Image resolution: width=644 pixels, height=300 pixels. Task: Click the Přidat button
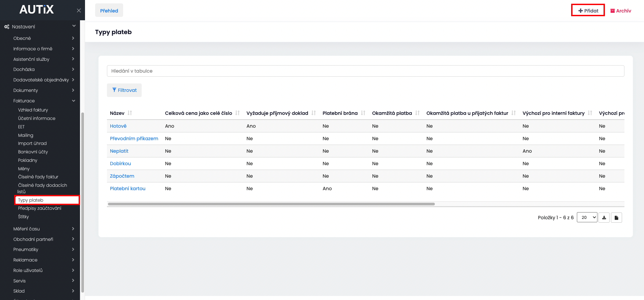pos(588,10)
